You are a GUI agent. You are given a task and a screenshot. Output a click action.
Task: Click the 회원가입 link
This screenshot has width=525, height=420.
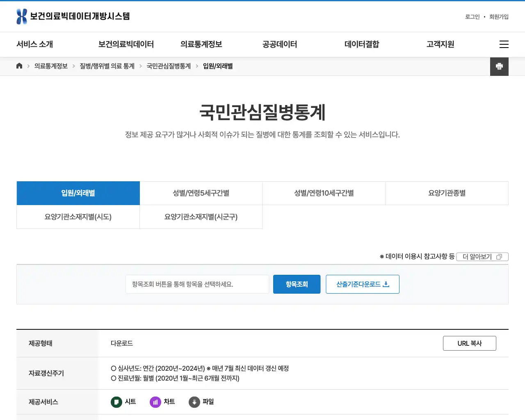coord(499,17)
